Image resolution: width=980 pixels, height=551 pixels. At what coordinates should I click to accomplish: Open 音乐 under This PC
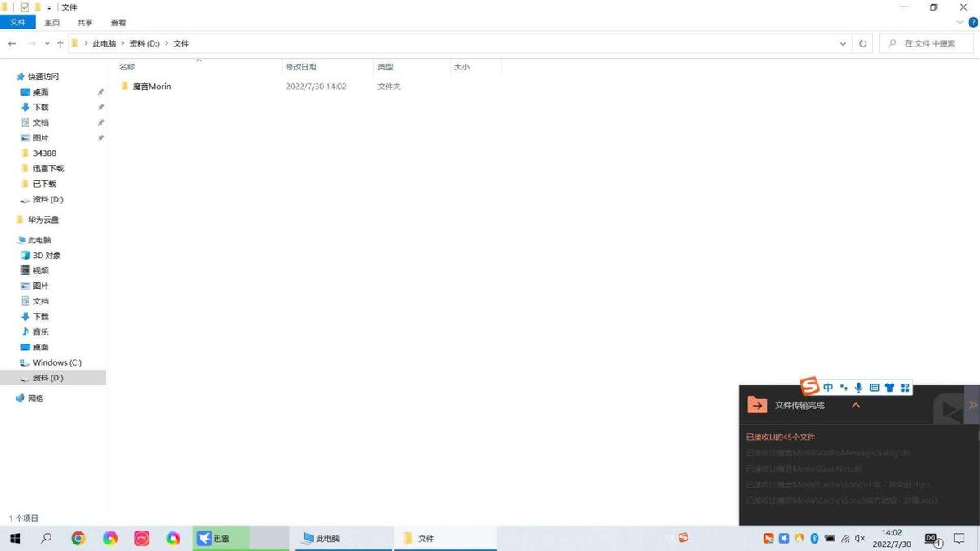[x=40, y=331]
